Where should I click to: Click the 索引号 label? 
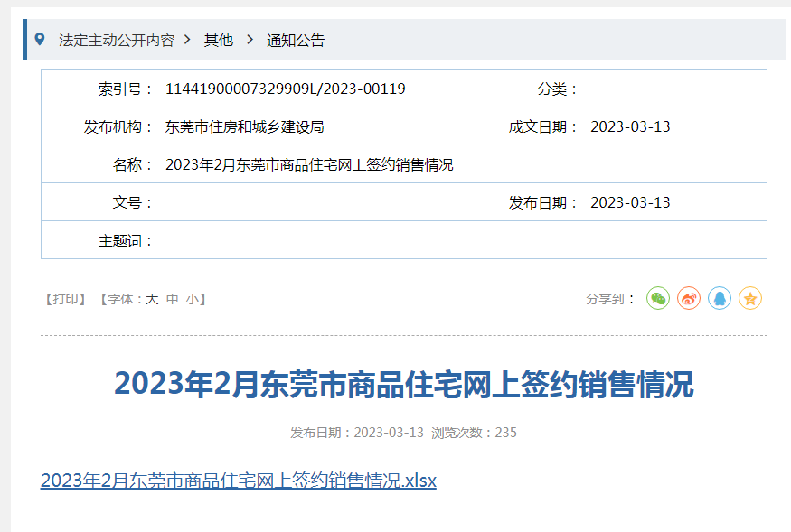[x=126, y=89]
